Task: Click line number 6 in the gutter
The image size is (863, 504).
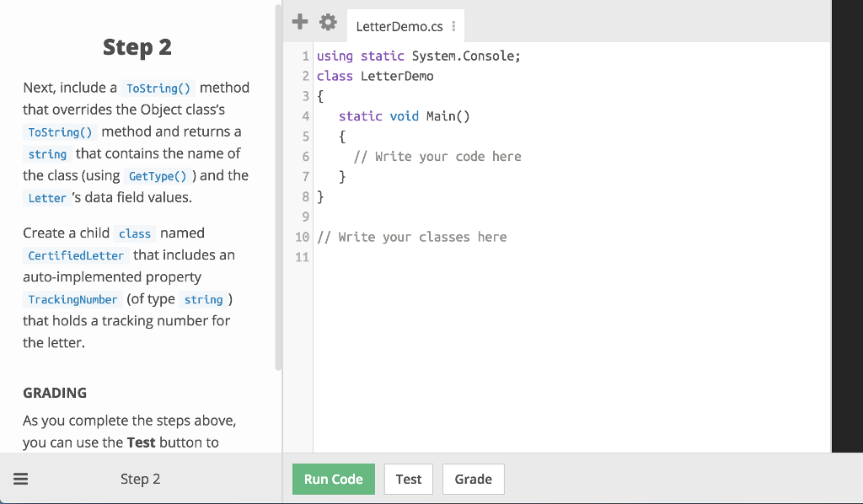Action: pos(305,157)
